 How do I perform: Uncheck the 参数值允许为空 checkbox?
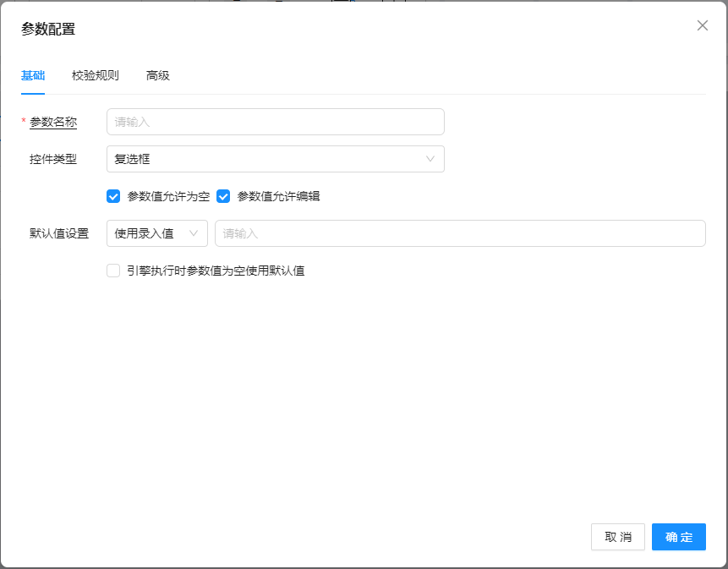coord(113,196)
